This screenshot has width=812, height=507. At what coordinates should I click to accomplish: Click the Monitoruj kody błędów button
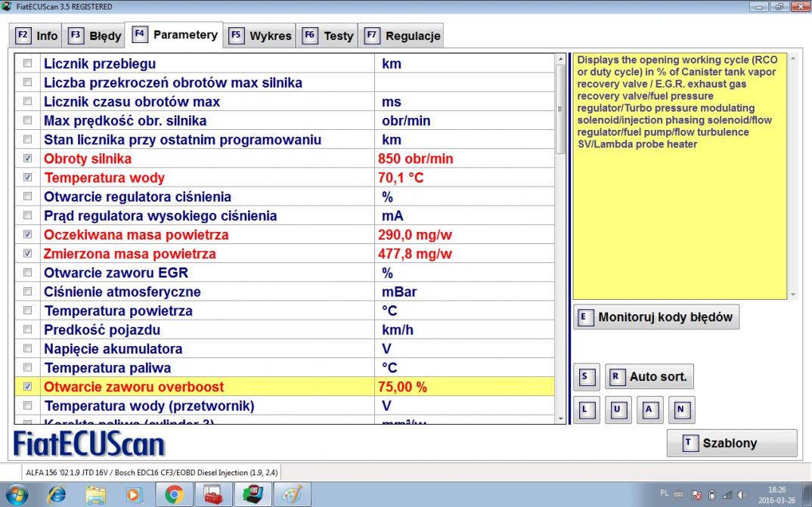[x=656, y=317]
